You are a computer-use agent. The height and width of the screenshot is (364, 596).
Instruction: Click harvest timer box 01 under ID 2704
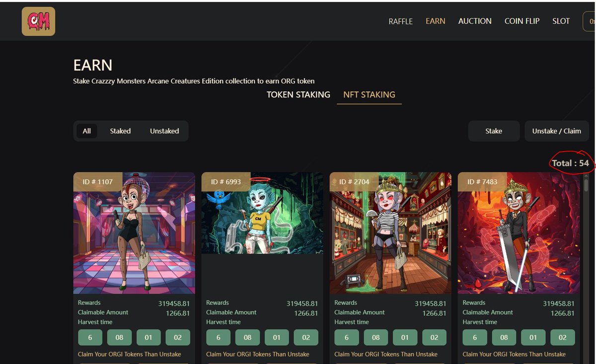[405, 337]
